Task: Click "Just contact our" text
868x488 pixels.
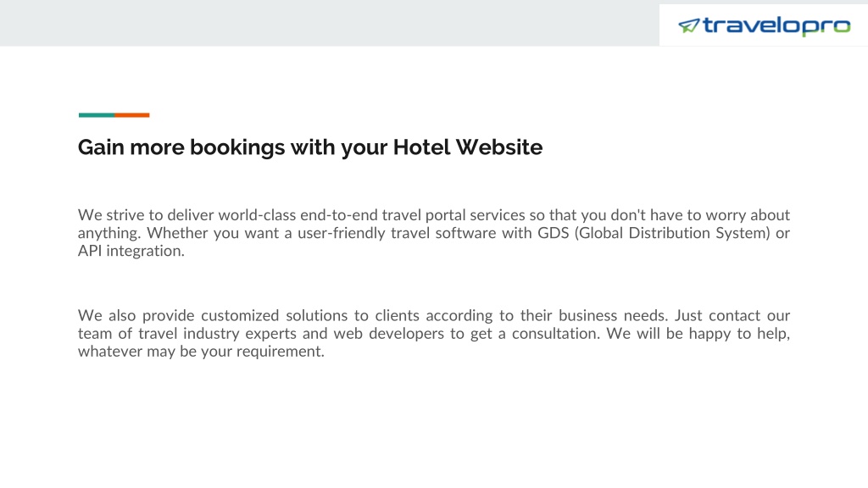Action: 732,315
